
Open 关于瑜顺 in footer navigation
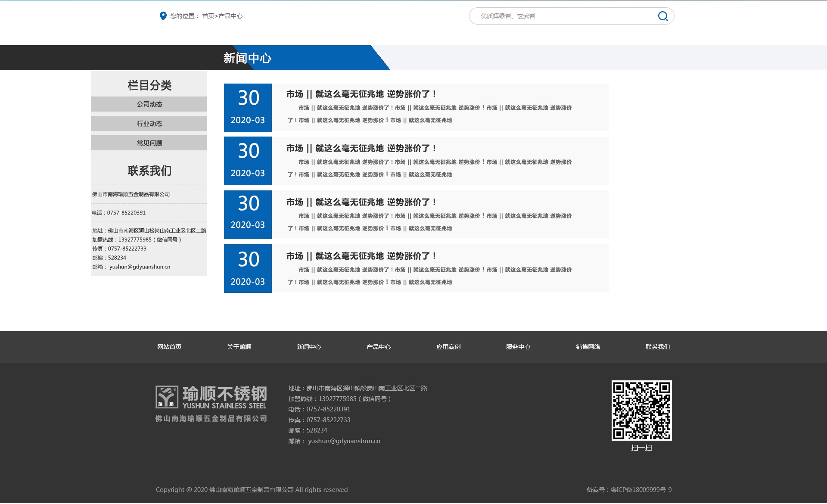coord(239,347)
